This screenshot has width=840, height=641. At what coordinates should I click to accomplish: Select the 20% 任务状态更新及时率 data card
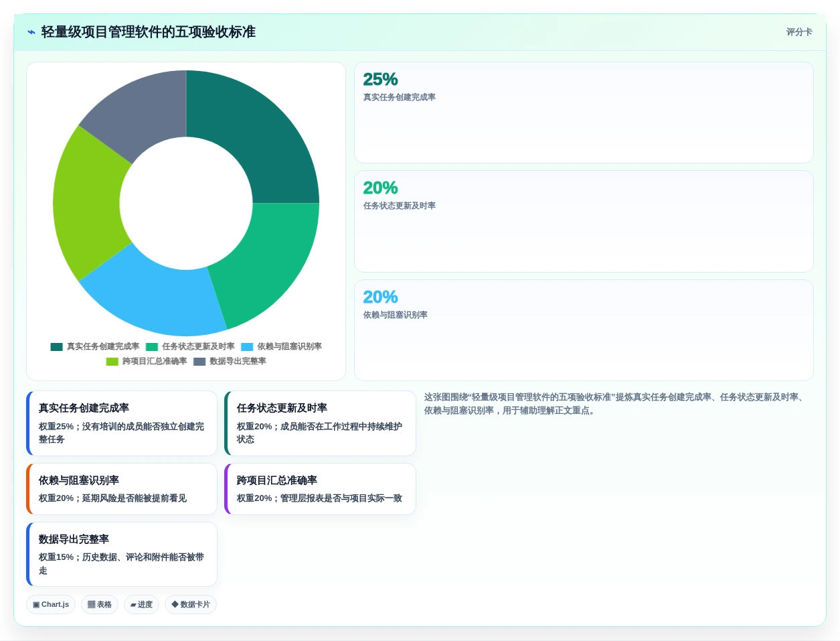tap(584, 221)
